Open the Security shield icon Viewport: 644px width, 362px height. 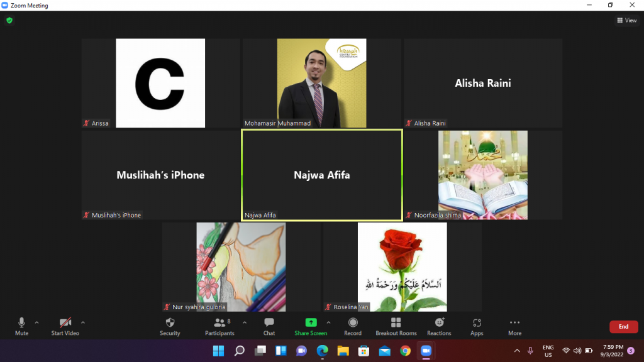pos(170,323)
